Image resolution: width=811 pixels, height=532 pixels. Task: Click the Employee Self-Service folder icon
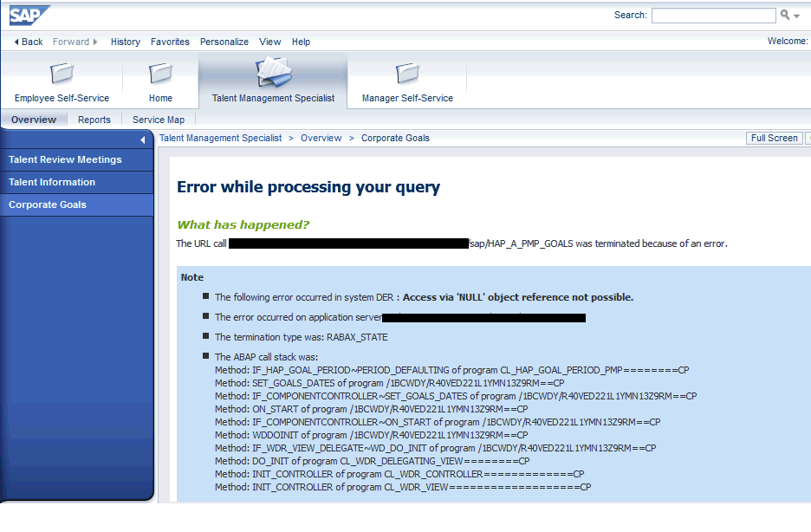tap(62, 73)
